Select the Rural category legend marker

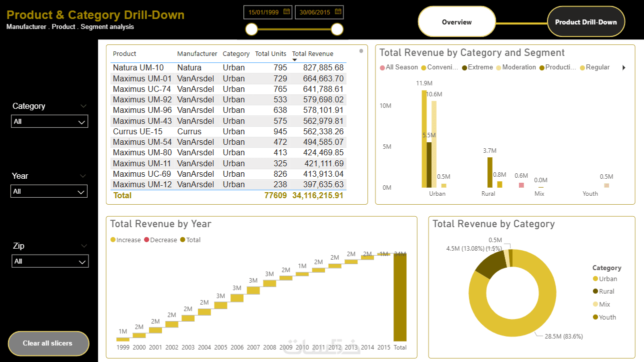coord(595,292)
